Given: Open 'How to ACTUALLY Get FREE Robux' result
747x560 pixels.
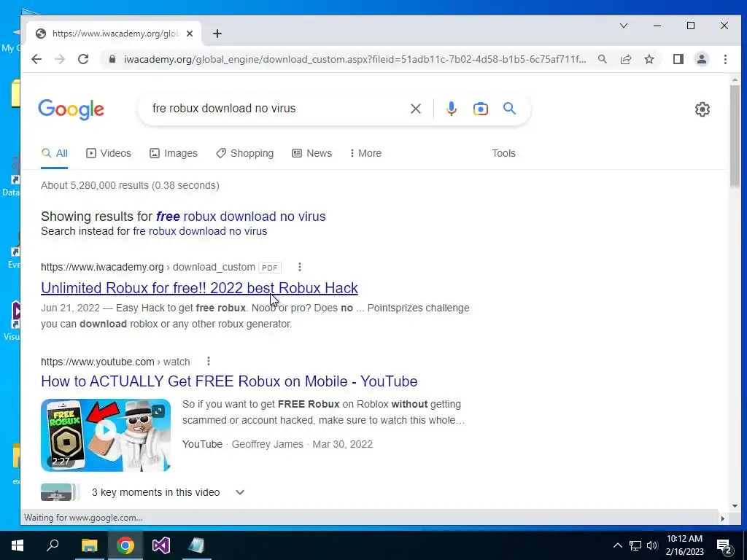Looking at the screenshot, I should (229, 381).
